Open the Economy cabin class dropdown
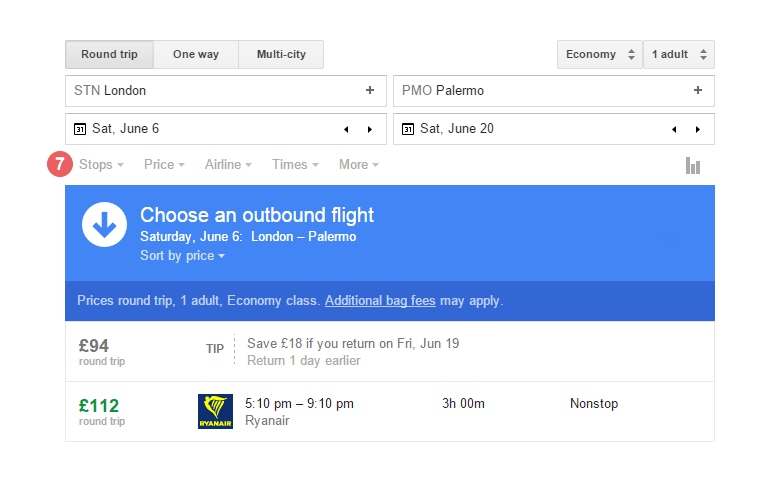Image resolution: width=778 pixels, height=500 pixels. [600, 54]
